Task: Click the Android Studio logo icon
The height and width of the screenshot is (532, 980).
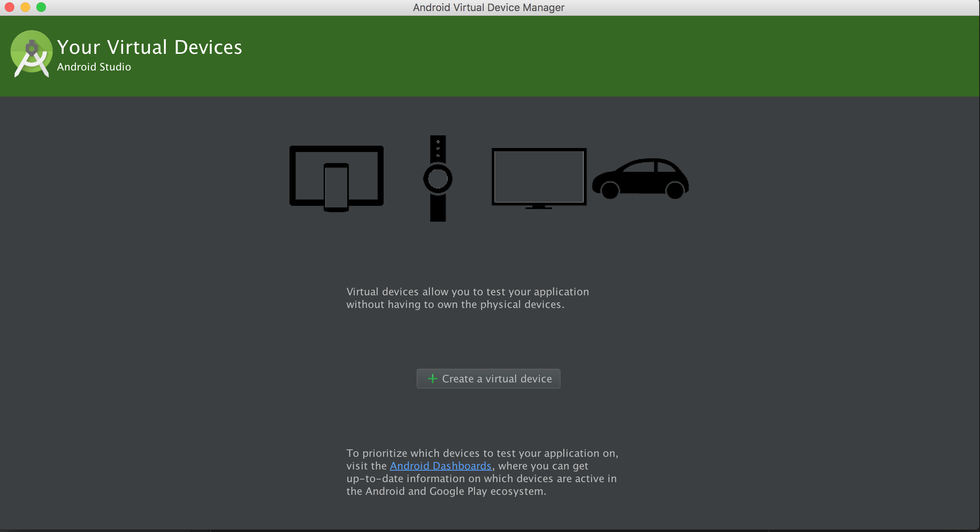Action: click(32, 54)
